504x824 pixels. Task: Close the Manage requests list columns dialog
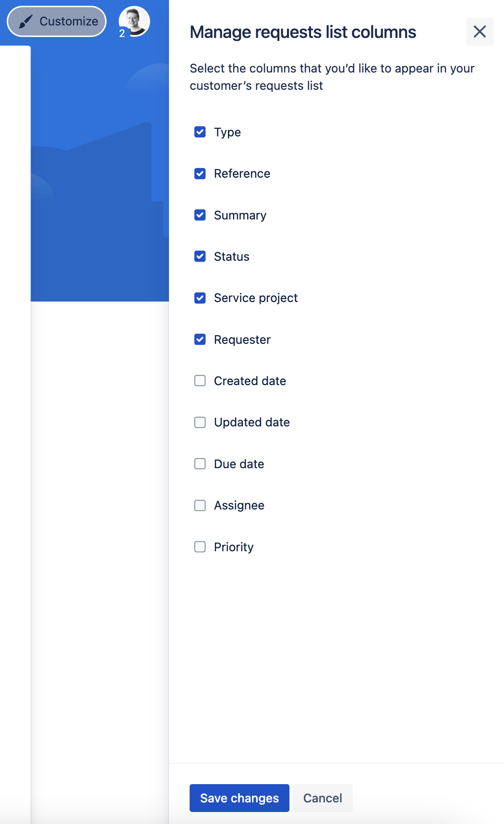480,32
